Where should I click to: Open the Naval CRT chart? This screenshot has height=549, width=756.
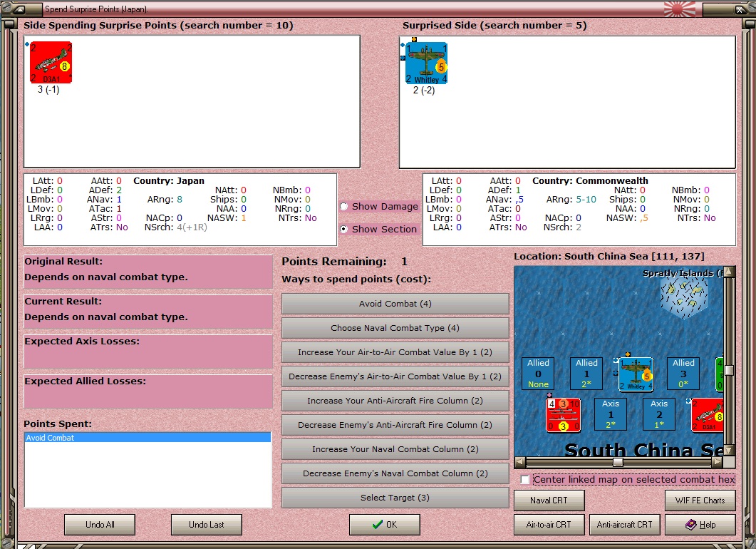coord(549,501)
